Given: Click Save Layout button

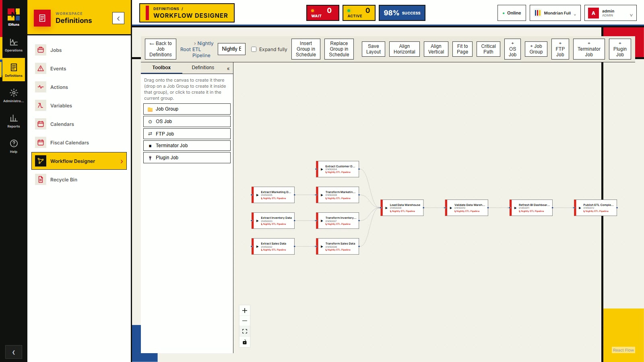Looking at the screenshot, I should tap(374, 49).
